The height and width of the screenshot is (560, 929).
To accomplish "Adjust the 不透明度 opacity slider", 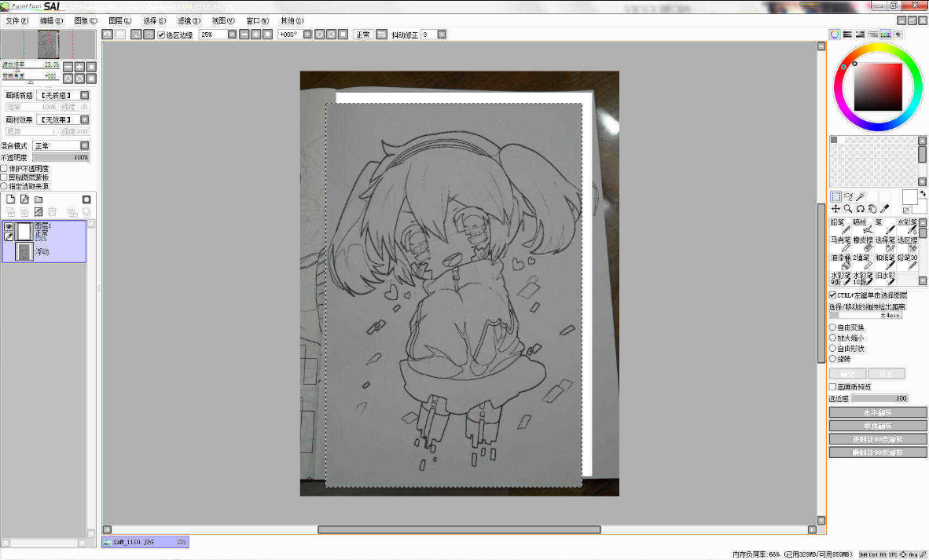I will tap(61, 157).
